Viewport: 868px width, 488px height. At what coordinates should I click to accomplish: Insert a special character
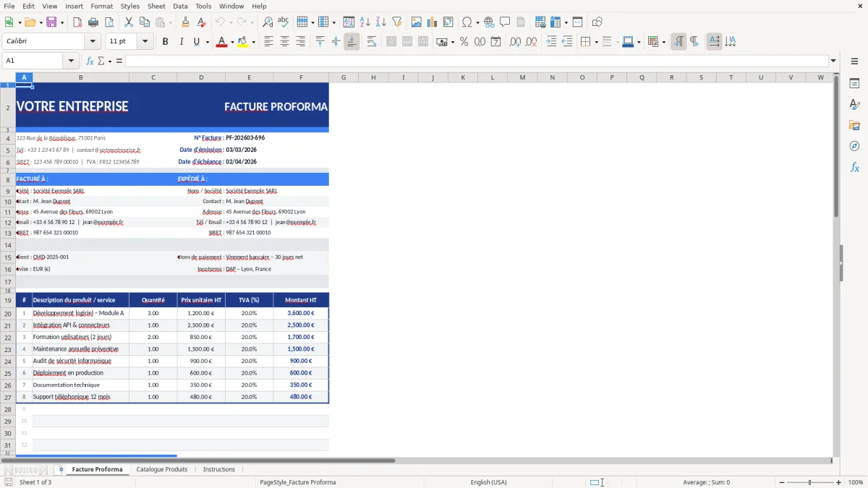coord(468,21)
